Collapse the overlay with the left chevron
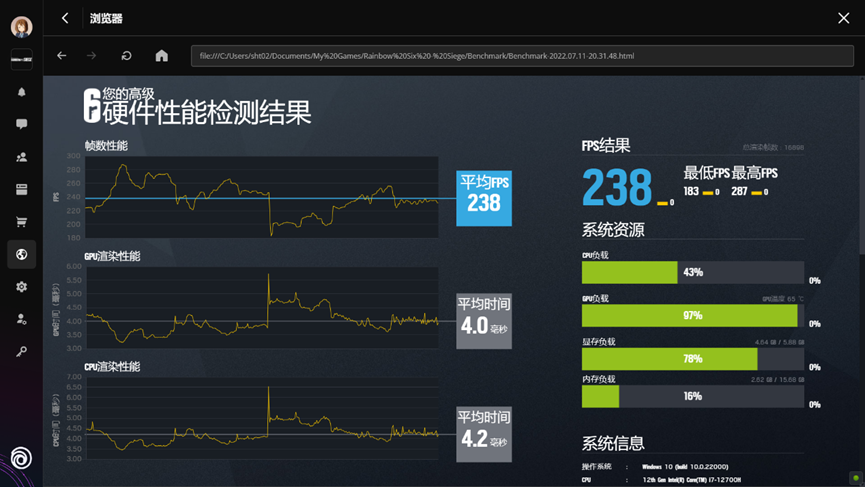The width and height of the screenshot is (865, 487). click(x=65, y=18)
